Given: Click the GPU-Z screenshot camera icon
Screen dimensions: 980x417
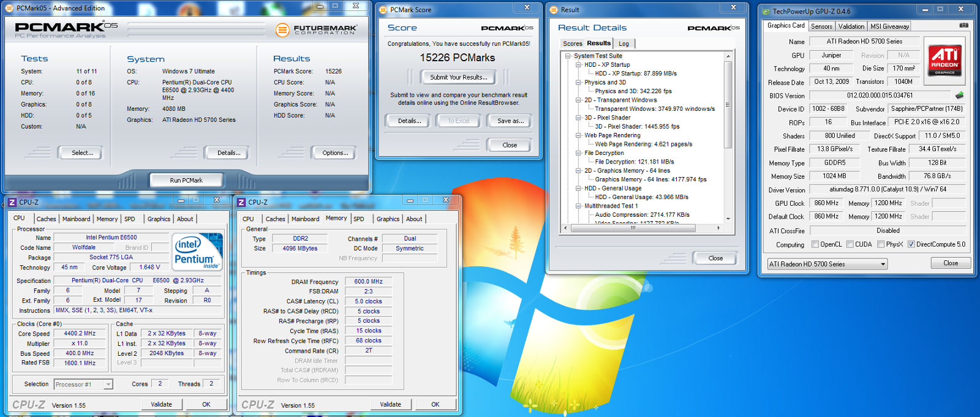Looking at the screenshot, I should (963, 26).
